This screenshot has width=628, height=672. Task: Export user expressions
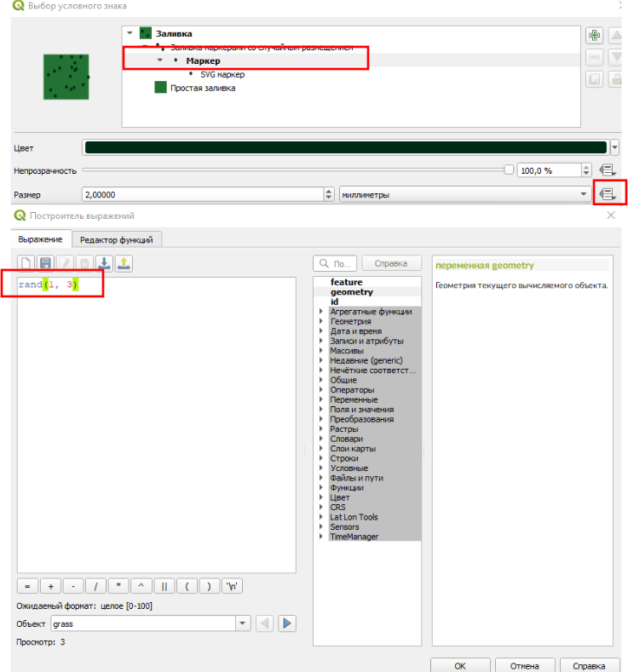(124, 263)
